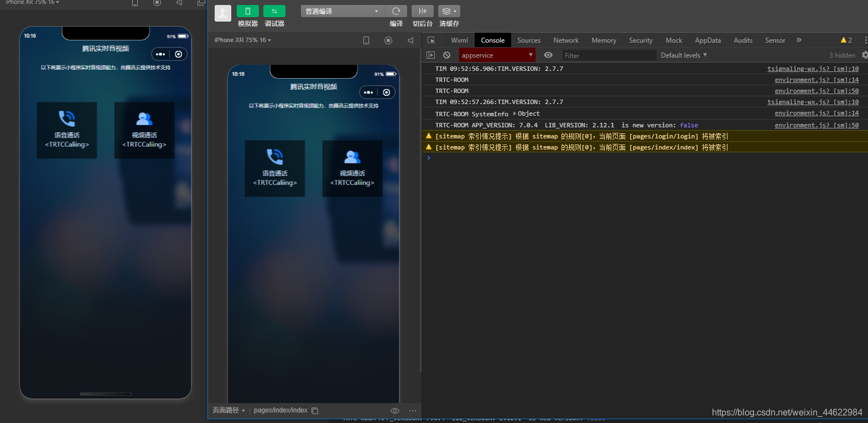Click the clear console icon
Viewport: 868px width, 423px height.
click(x=446, y=55)
